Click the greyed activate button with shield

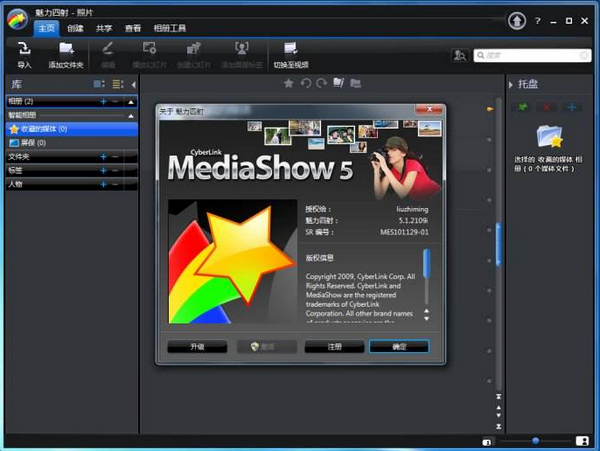267,347
